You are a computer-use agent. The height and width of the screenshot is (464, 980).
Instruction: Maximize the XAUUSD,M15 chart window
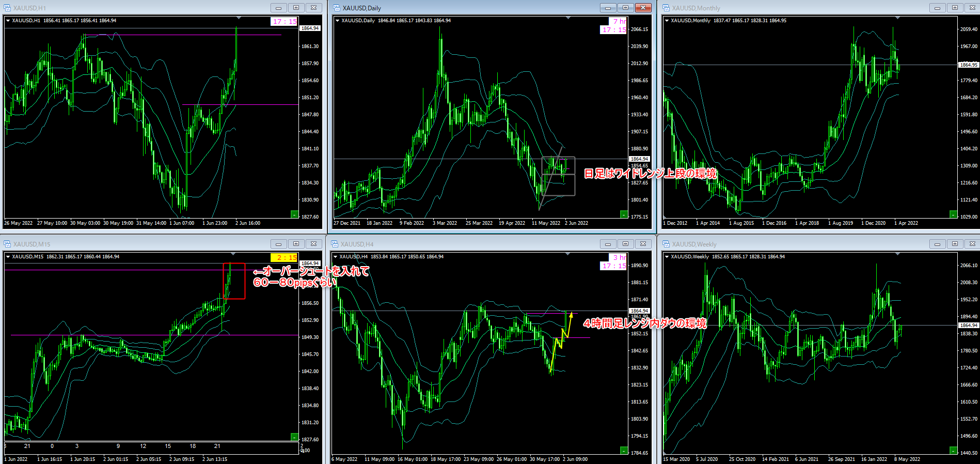point(296,244)
